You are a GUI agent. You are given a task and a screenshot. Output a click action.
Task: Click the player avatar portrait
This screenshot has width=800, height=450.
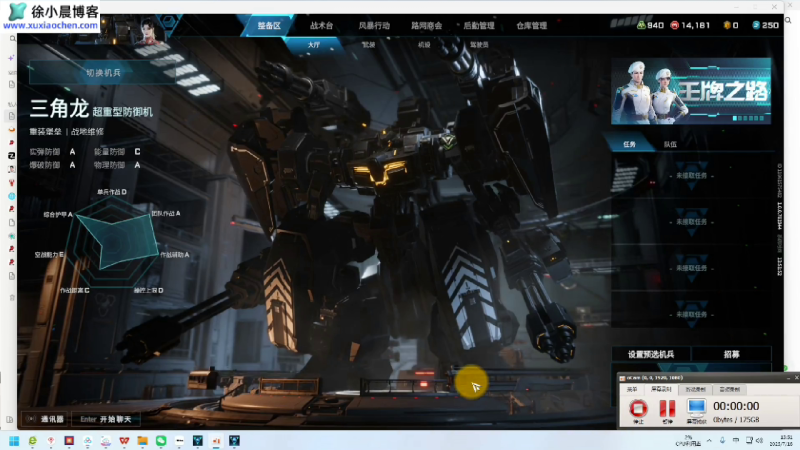(148, 30)
